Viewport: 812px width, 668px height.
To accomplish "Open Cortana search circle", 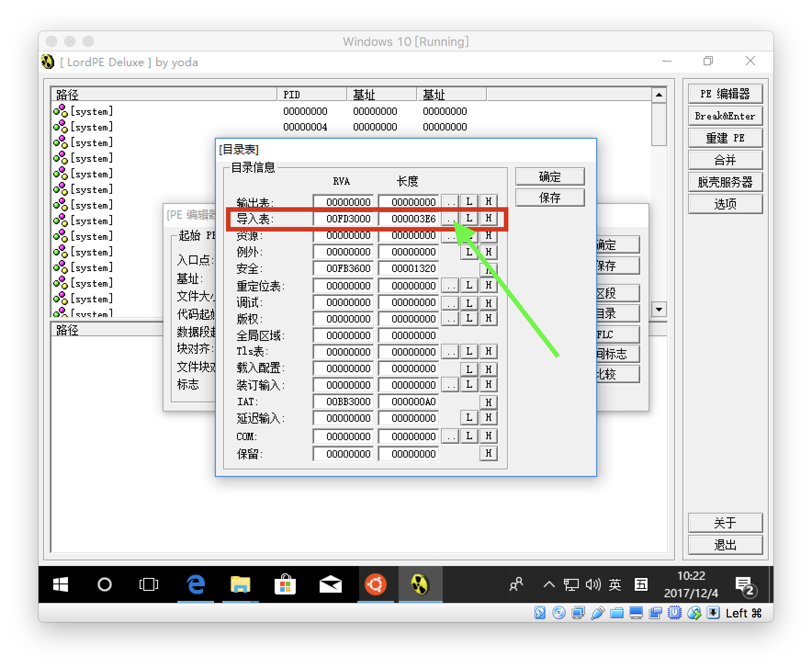I will click(105, 584).
